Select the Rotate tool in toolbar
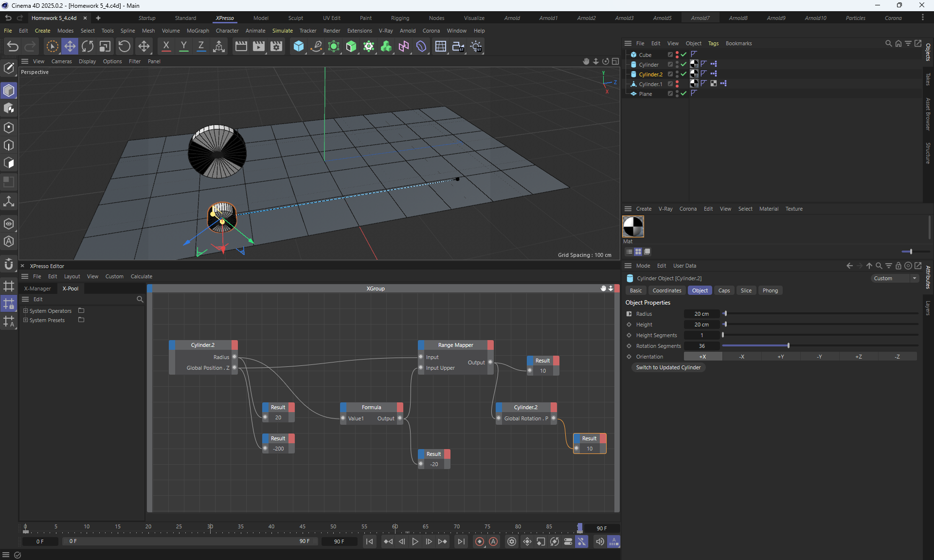The height and width of the screenshot is (560, 934). [88, 46]
